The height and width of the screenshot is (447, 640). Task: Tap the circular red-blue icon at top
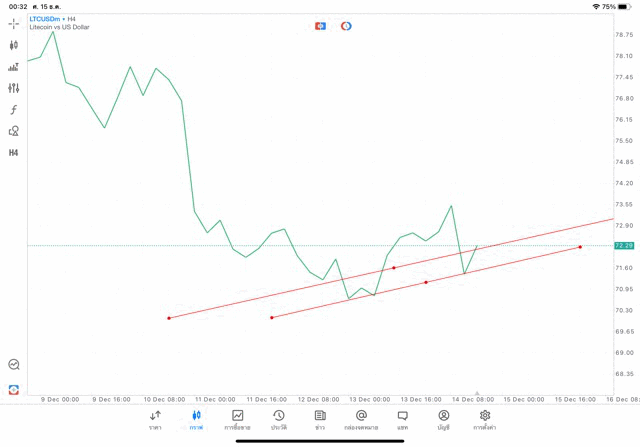(x=346, y=26)
